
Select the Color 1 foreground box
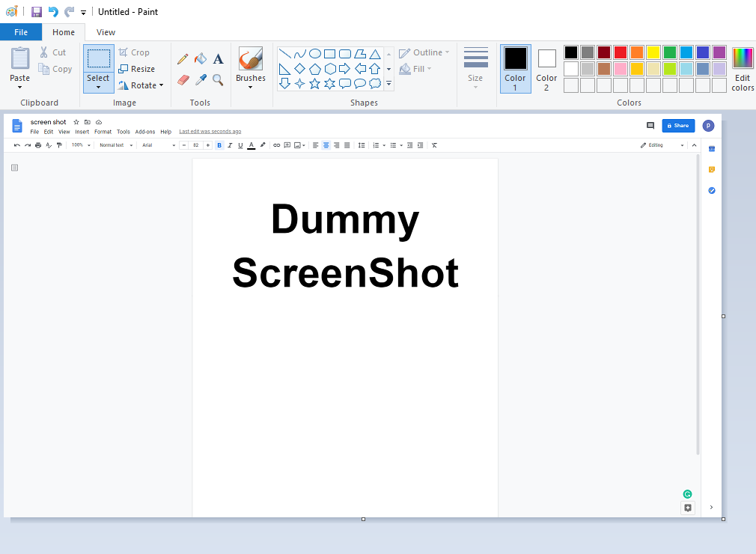(x=515, y=68)
